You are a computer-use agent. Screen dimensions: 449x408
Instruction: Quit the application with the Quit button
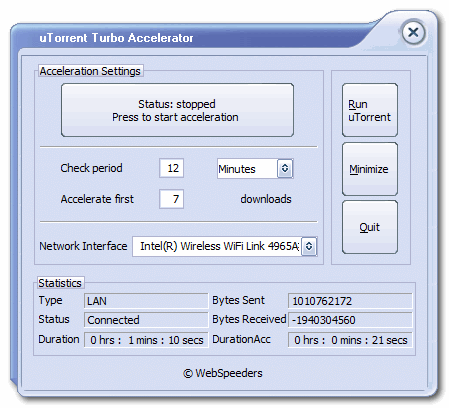pos(370,227)
